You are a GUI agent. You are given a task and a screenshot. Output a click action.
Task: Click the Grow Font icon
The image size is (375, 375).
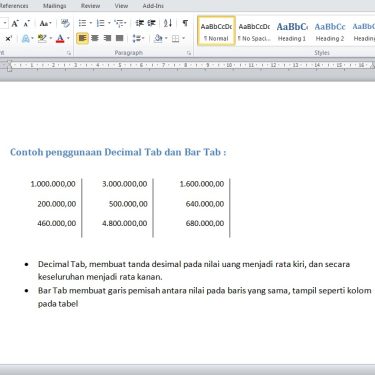pos(15,23)
